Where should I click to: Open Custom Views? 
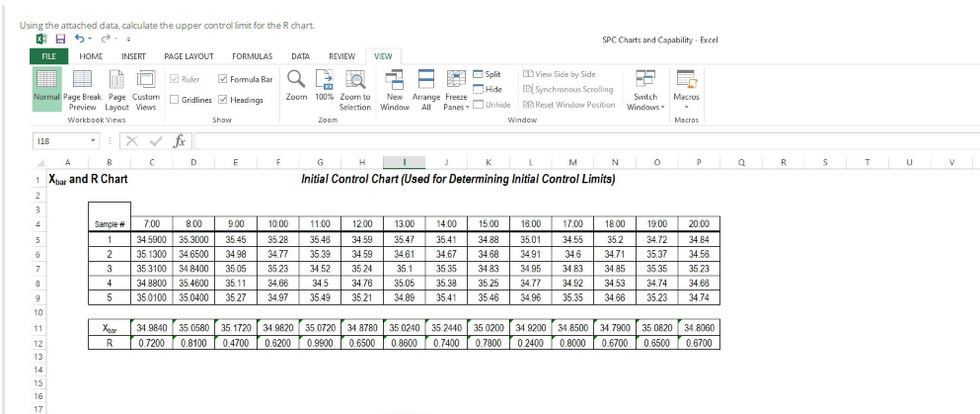[x=146, y=89]
